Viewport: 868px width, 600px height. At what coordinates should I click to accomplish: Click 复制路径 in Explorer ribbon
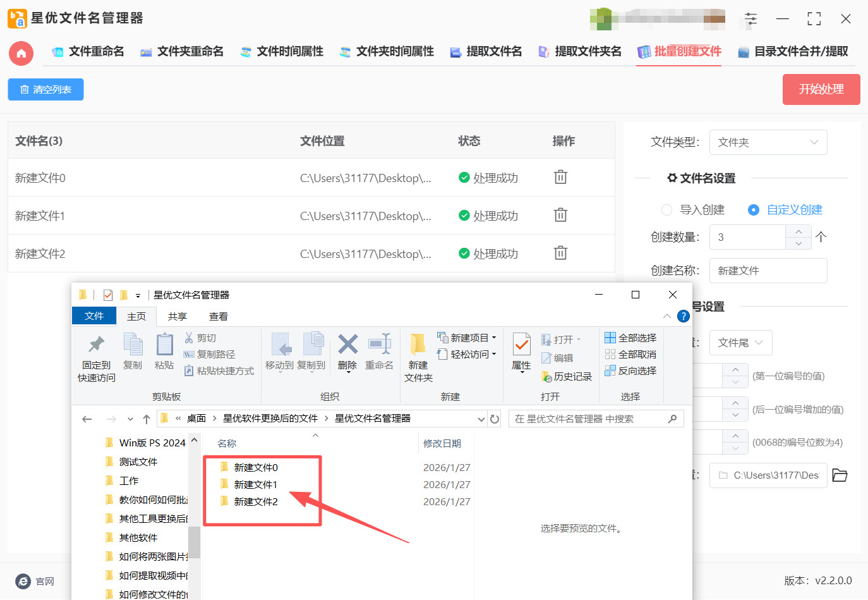(x=209, y=355)
